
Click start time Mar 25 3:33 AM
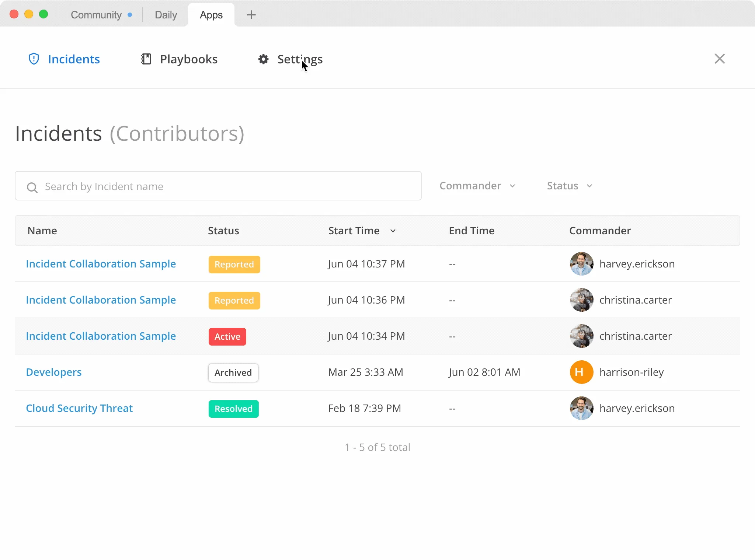366,372
